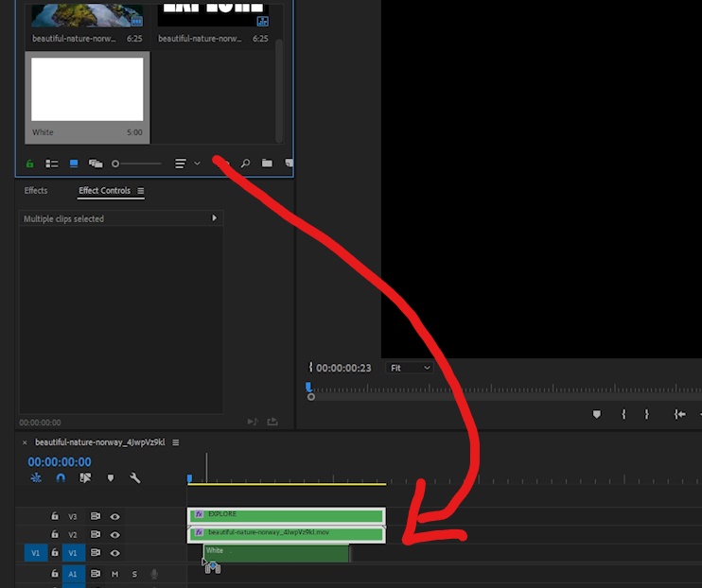Toggle insert sequences as nests icon

tap(36, 478)
